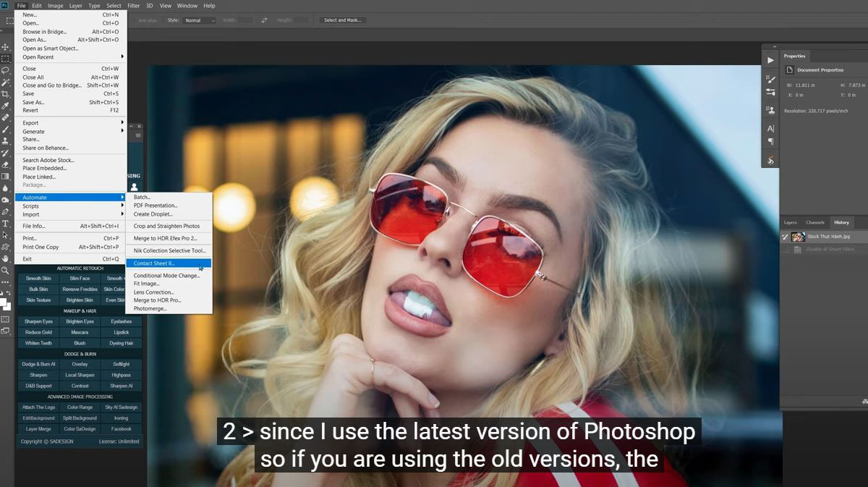This screenshot has height=487, width=868.
Task: Open the Paragraph panel icon
Action: click(770, 141)
